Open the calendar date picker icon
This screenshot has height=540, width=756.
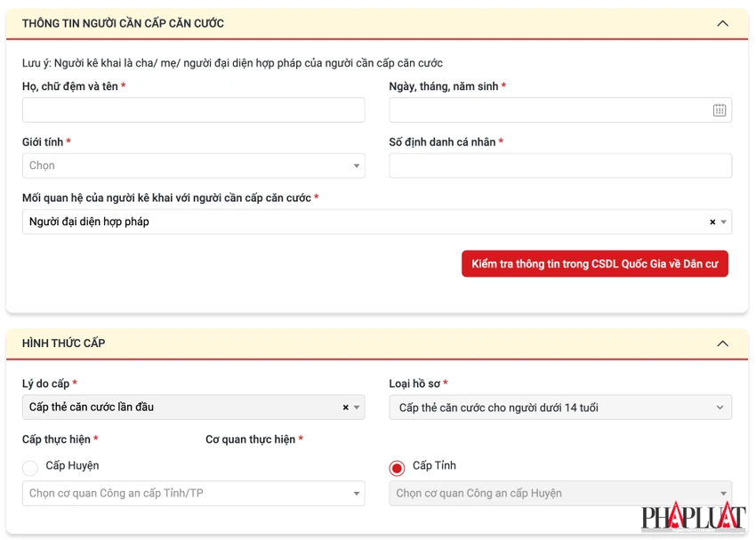pos(719,110)
